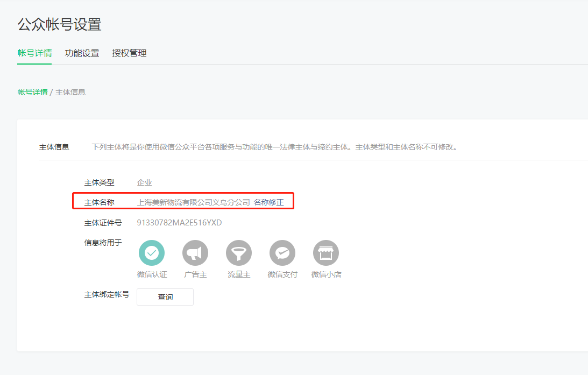This screenshot has width=588, height=375.
Task: Click the 微信支付 caption text
Action: (282, 274)
